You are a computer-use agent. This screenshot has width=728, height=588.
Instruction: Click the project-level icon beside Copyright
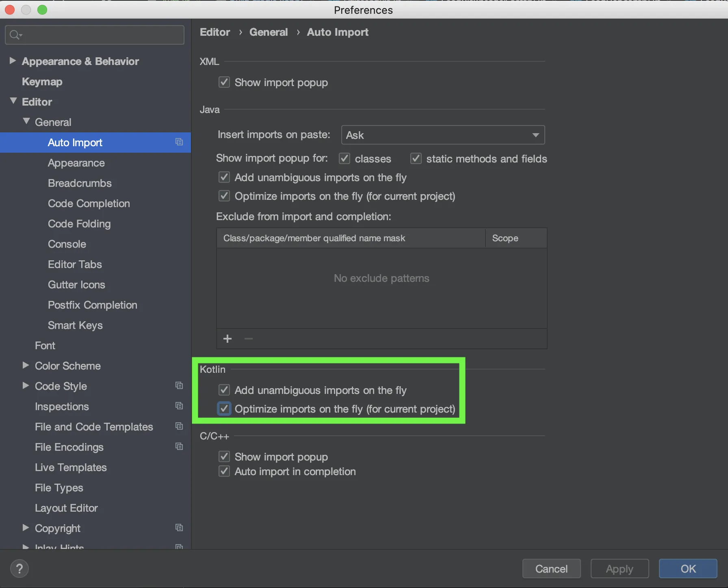pyautogui.click(x=179, y=528)
